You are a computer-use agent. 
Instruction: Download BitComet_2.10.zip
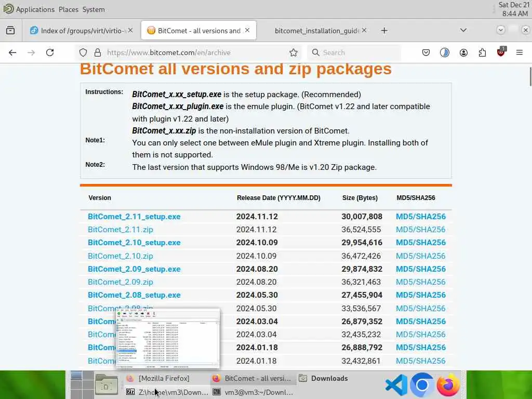(121, 256)
